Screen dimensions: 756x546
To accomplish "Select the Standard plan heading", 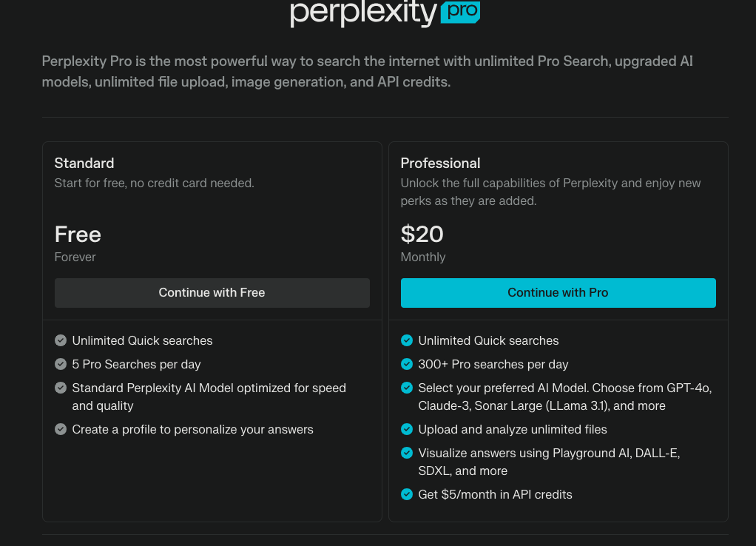I will click(84, 163).
